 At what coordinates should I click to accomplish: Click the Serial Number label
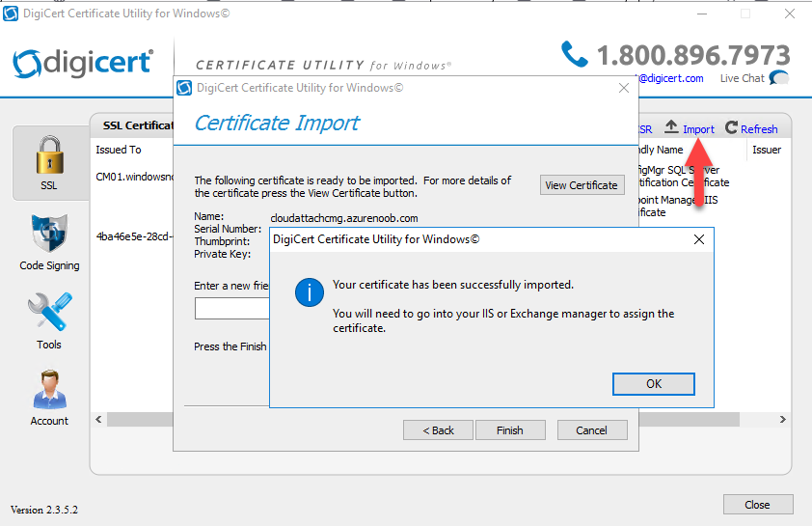point(228,229)
